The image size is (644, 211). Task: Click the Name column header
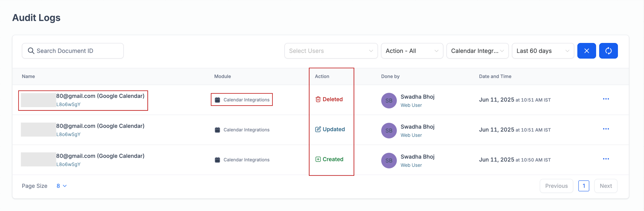pyautogui.click(x=28, y=76)
